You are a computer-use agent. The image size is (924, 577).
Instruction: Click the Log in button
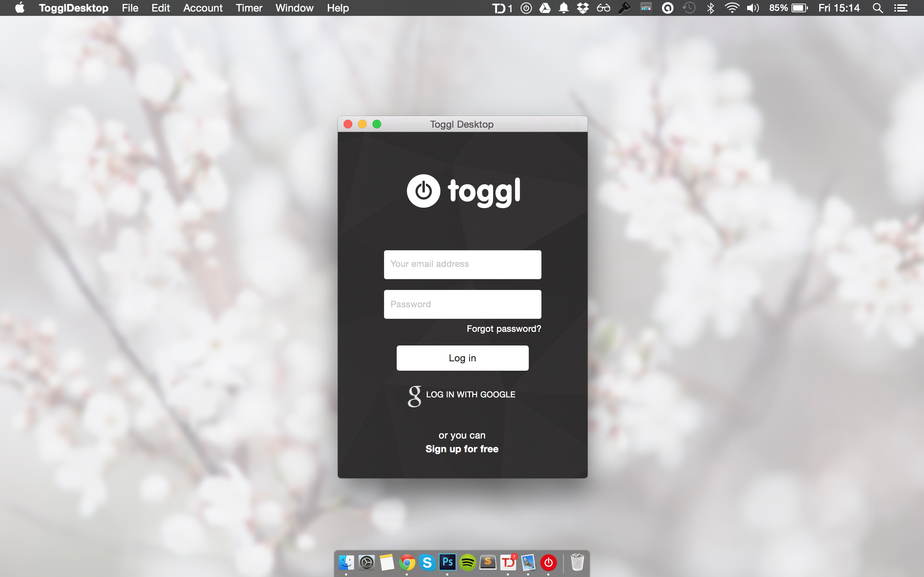click(462, 358)
